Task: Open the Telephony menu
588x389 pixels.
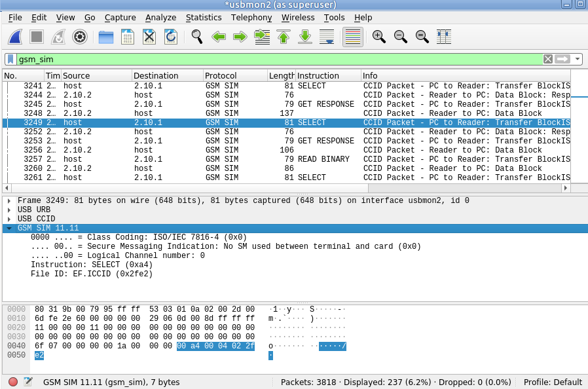Action: [x=251, y=18]
